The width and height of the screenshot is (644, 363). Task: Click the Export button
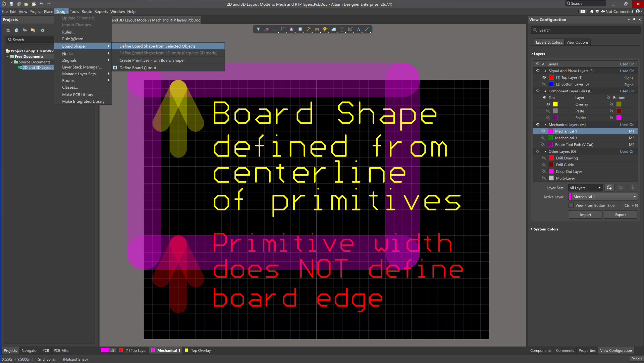click(620, 215)
